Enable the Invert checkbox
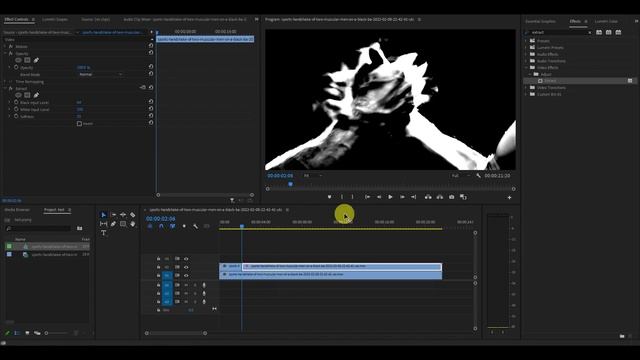The width and height of the screenshot is (640, 360). pyautogui.click(x=79, y=123)
